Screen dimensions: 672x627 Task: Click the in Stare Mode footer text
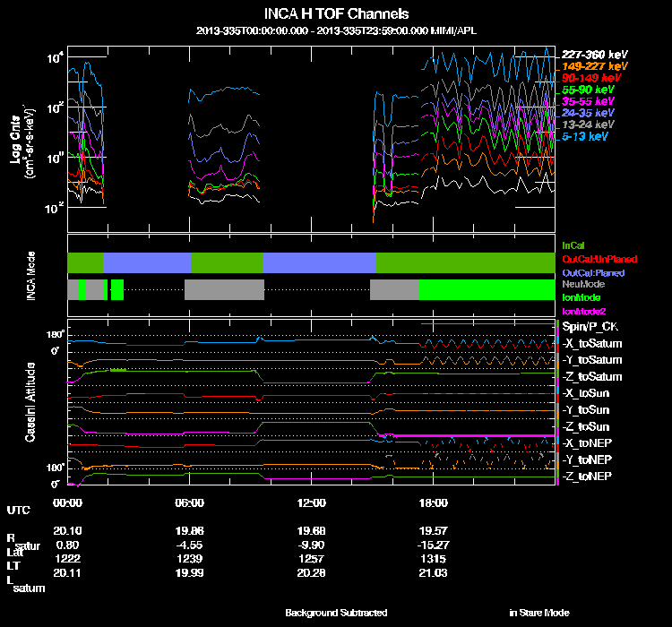pos(538,613)
